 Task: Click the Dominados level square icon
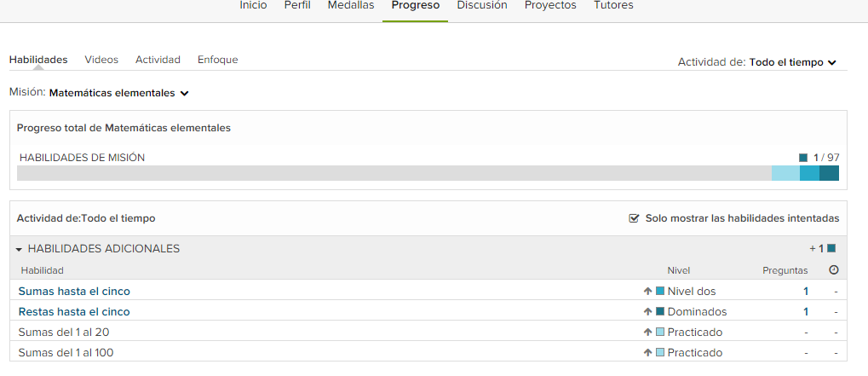[660, 311]
